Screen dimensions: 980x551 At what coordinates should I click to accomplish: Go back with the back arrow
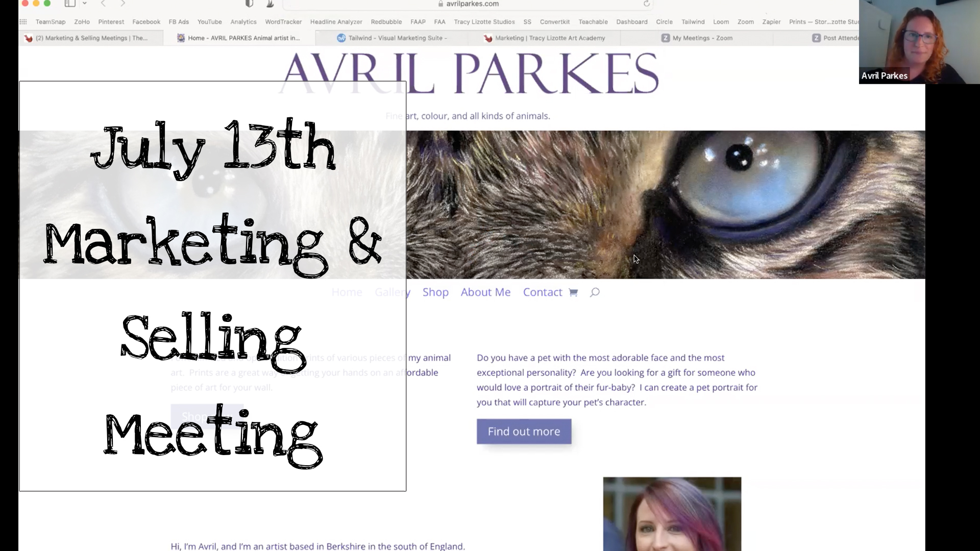pos(104,4)
